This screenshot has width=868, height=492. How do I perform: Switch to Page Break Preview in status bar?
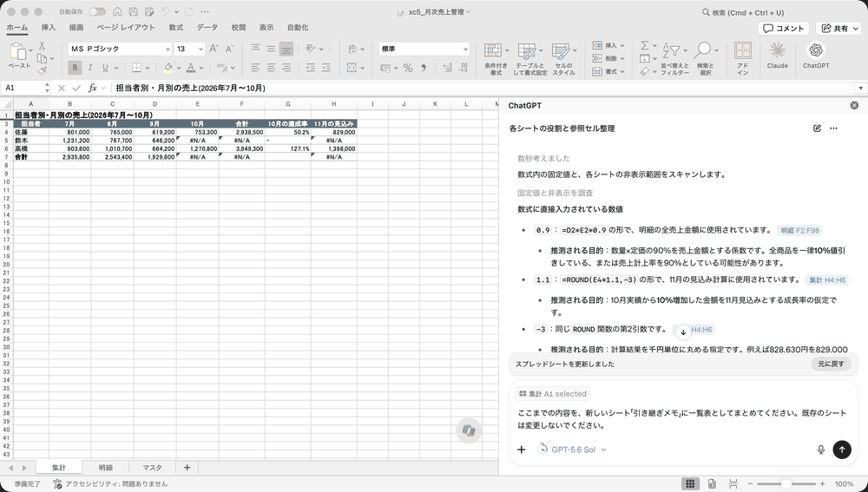coord(733,483)
